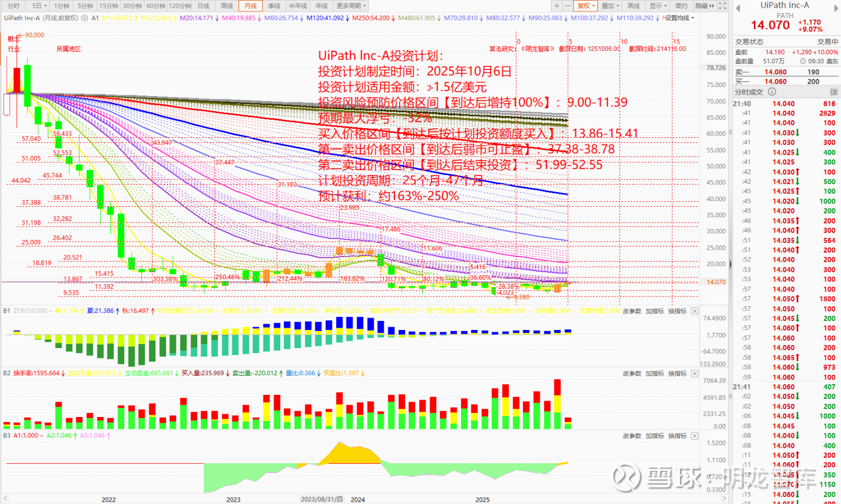
Task: Switch to 日线 daily chart tab
Action: pos(203,6)
